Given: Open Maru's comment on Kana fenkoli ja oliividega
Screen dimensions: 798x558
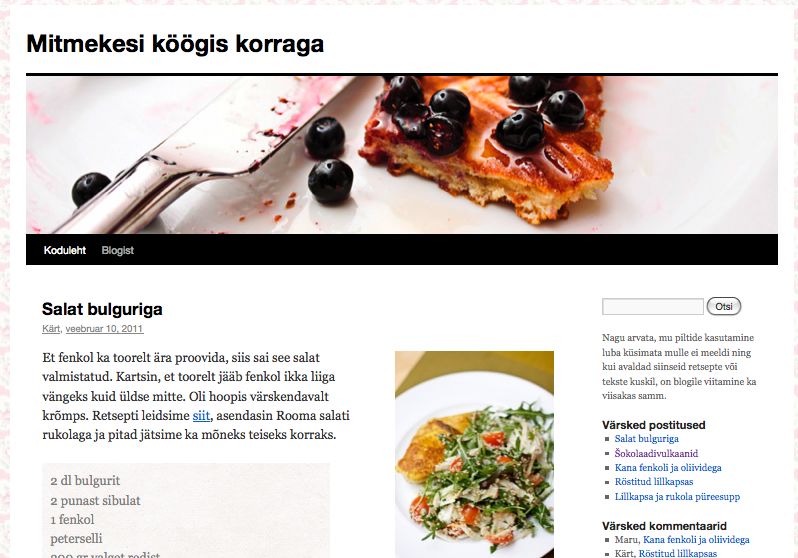Looking at the screenshot, I should (696, 540).
